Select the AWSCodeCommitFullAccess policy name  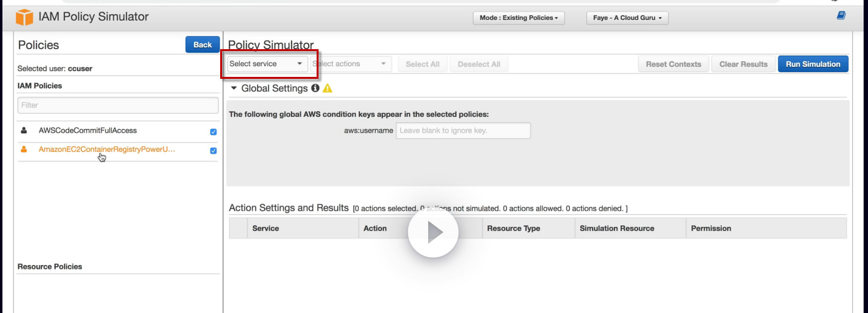(x=88, y=130)
